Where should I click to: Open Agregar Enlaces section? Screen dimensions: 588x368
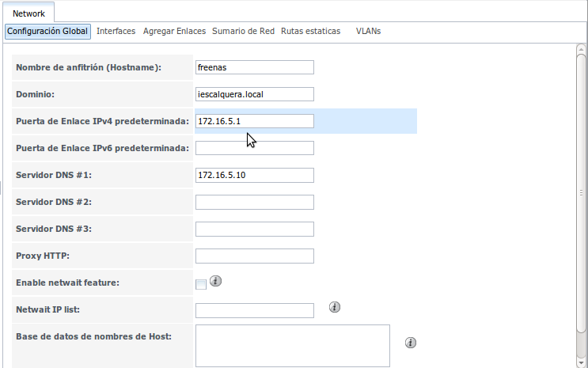tap(174, 31)
